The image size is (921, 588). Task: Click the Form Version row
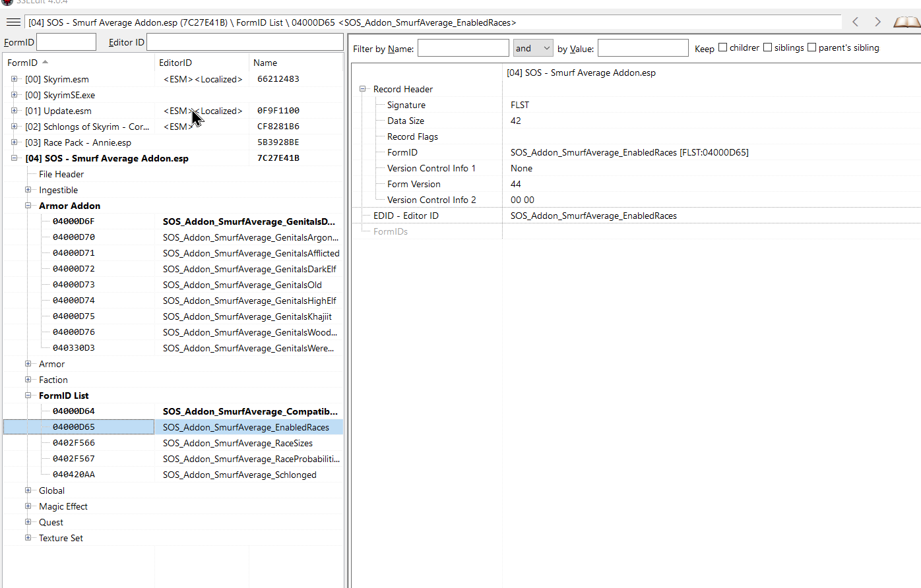tap(636, 184)
